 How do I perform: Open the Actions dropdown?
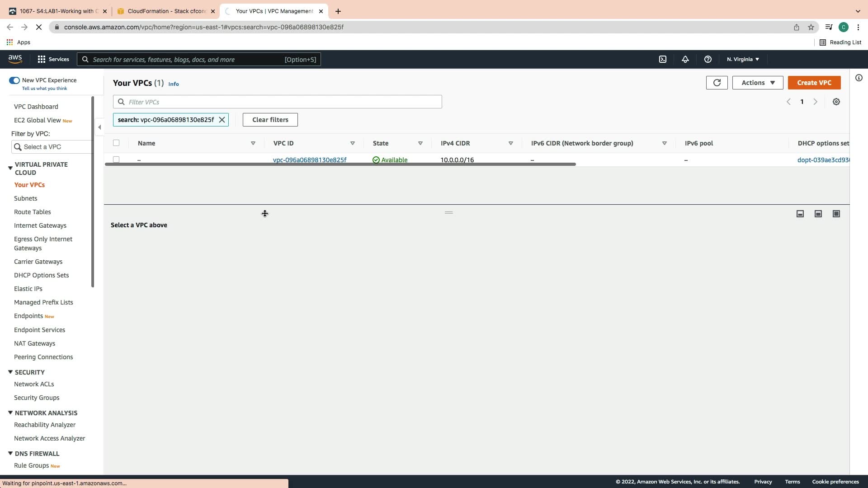(757, 83)
